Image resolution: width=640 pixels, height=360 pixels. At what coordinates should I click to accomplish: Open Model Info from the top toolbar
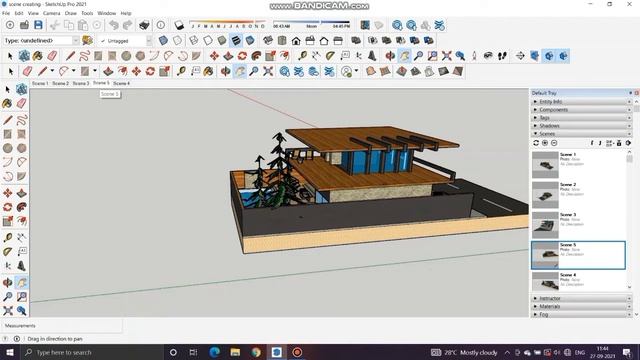pyautogui.click(x=161, y=25)
